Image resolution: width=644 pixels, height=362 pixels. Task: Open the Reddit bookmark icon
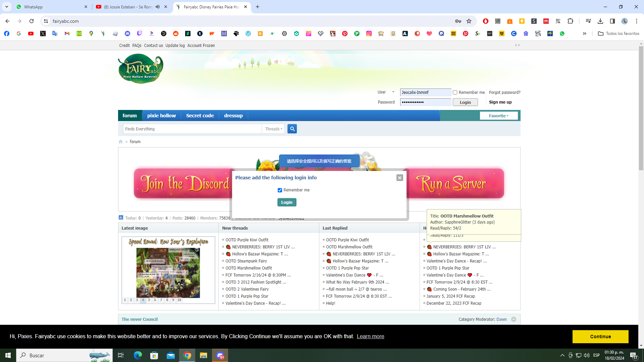[x=176, y=34]
